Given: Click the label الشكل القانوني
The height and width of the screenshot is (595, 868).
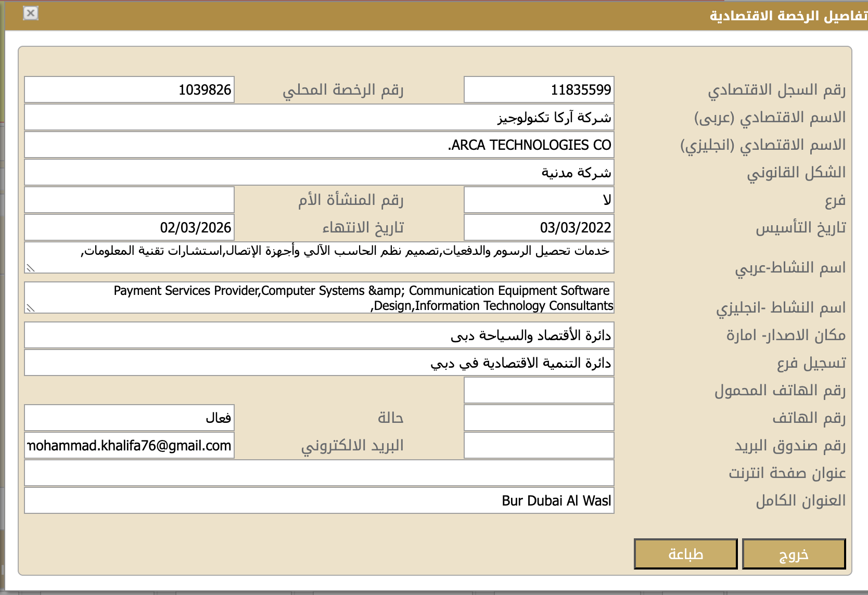Looking at the screenshot, I should (796, 173).
